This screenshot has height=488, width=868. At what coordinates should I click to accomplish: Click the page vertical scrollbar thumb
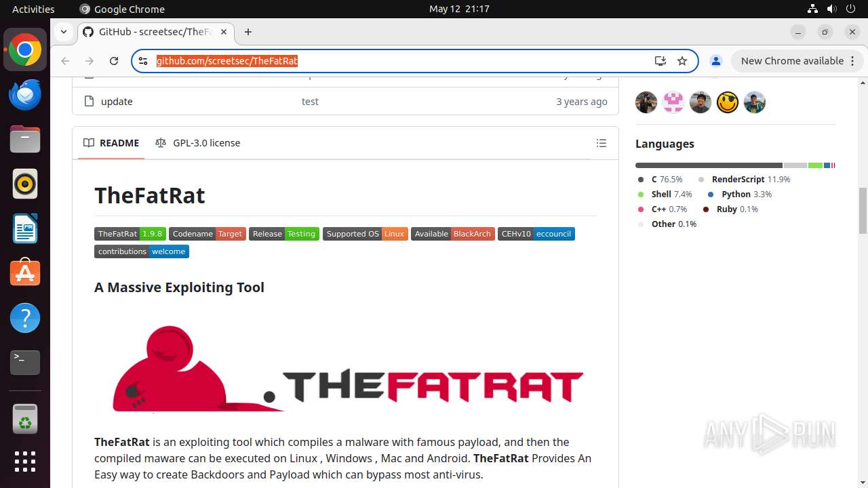pyautogui.click(x=863, y=210)
